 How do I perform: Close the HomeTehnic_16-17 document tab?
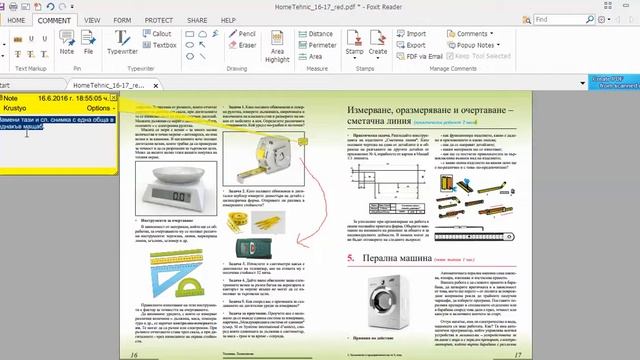156,85
